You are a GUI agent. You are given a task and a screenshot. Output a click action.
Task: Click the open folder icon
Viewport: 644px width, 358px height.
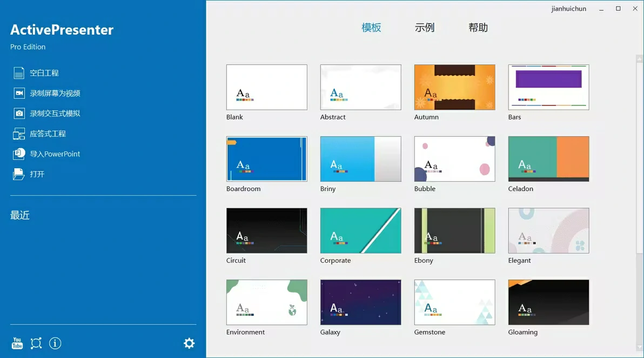coord(19,174)
